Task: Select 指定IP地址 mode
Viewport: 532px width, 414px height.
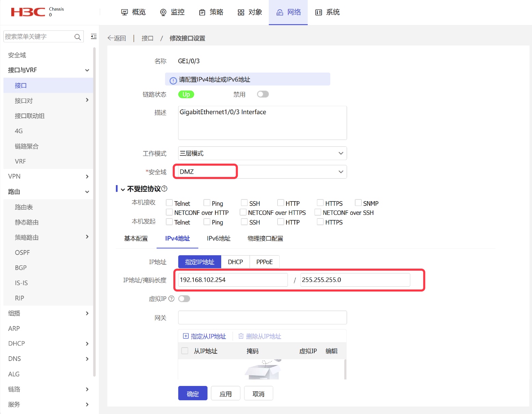Action: click(x=200, y=262)
